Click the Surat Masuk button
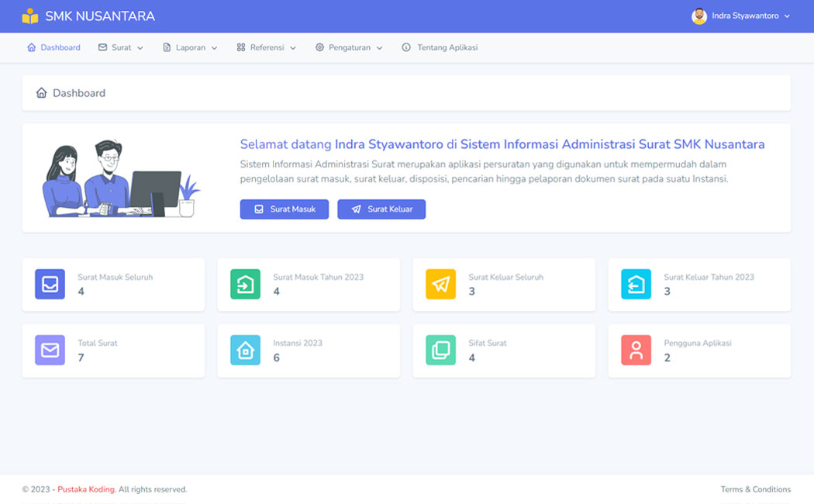 point(284,209)
